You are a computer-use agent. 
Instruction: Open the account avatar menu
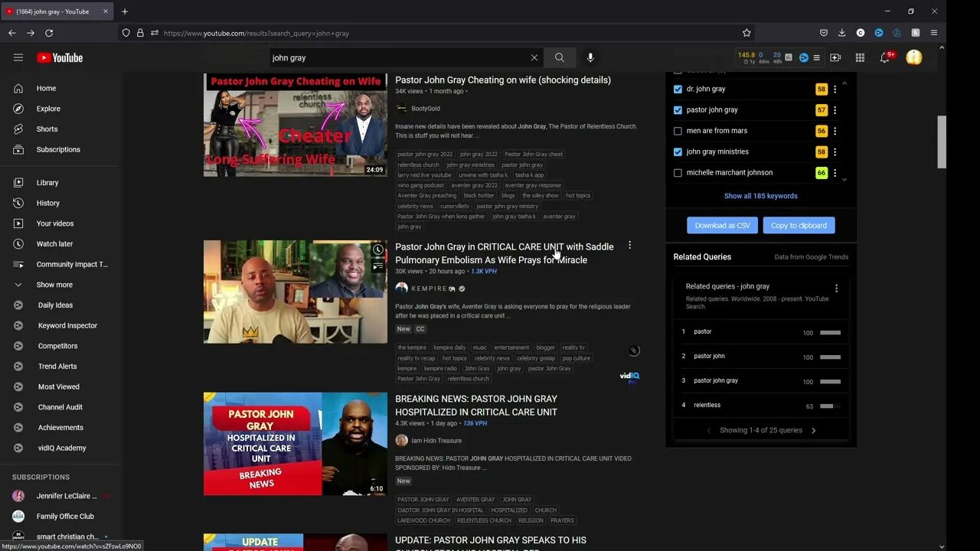(914, 57)
